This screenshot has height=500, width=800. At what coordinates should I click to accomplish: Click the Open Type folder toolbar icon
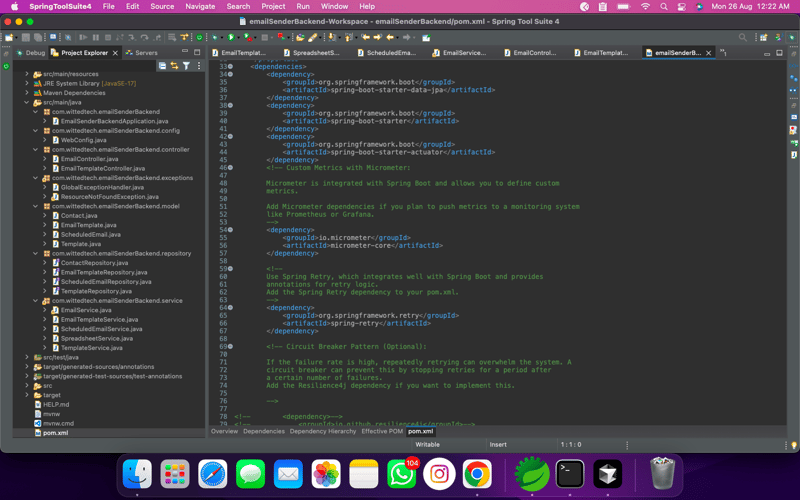tap(300, 37)
